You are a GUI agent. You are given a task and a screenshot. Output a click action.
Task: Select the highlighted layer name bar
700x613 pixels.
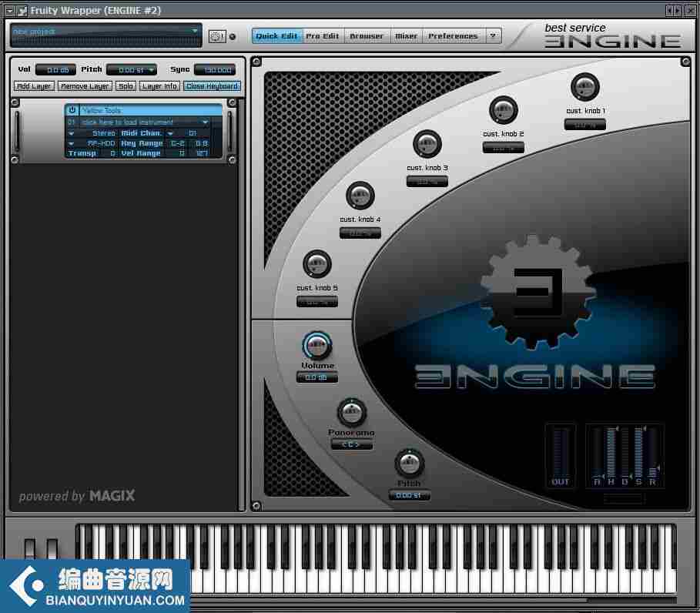click(150, 110)
